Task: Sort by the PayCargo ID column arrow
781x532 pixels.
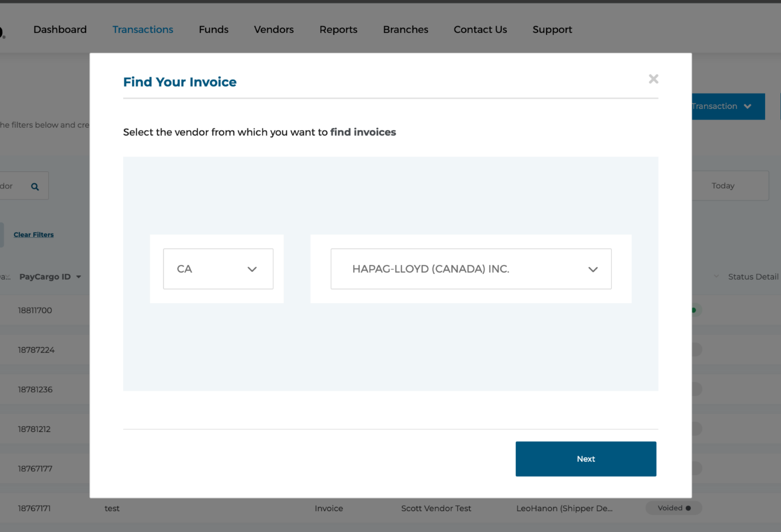Action: pos(78,277)
